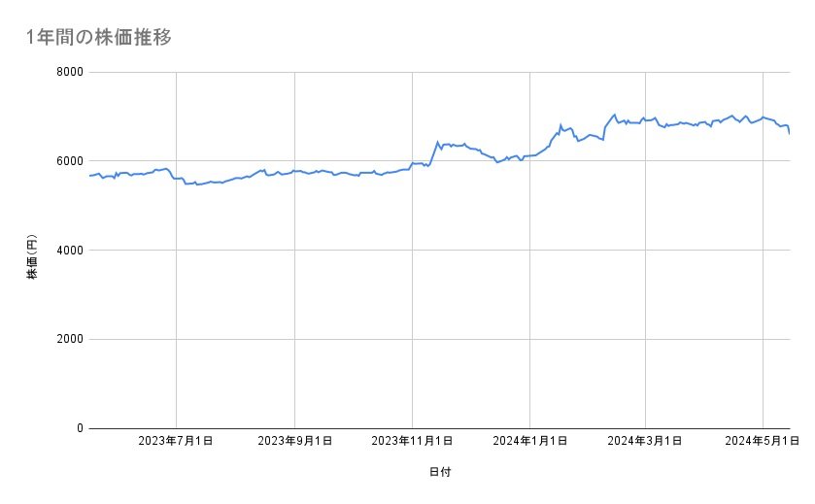The width and height of the screenshot is (815, 504).
Task: Select the 2023年9月1日 date label
Action: (294, 442)
